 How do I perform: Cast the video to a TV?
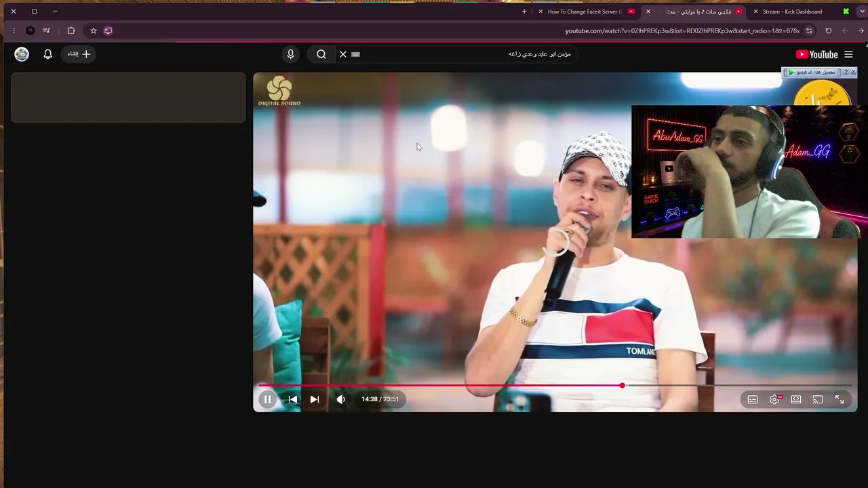pos(818,400)
